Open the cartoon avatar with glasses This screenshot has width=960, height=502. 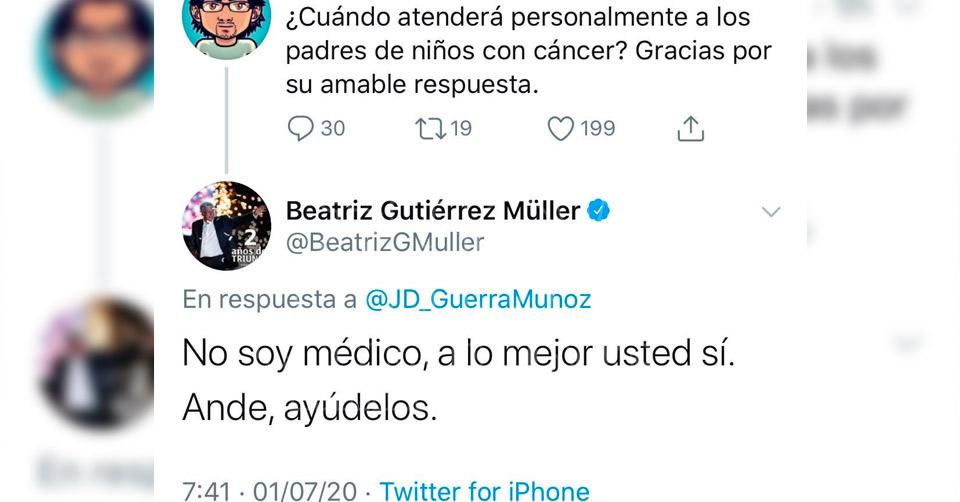(226, 25)
